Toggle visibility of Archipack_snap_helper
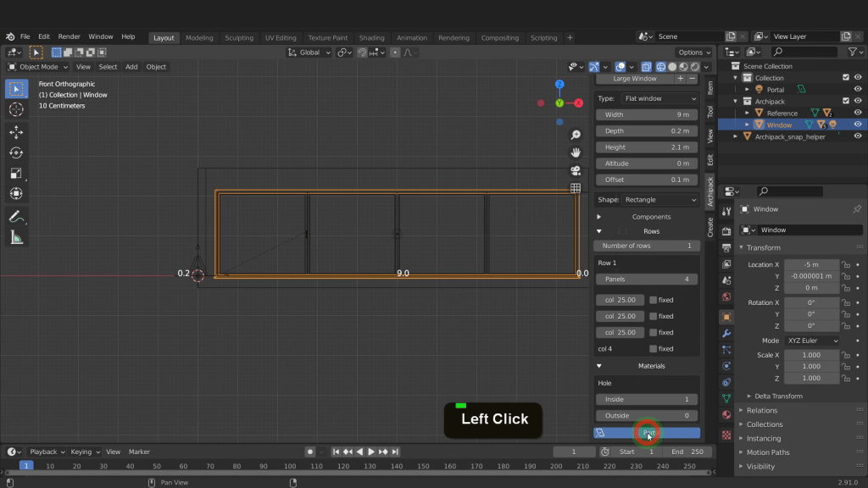The height and width of the screenshot is (488, 868). (x=858, y=136)
